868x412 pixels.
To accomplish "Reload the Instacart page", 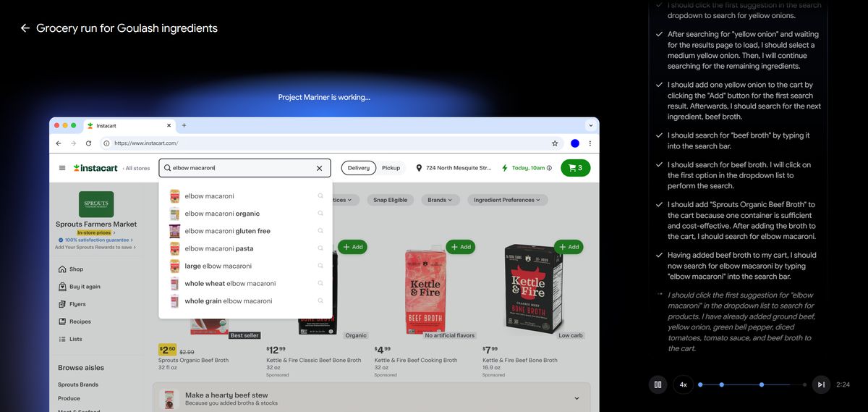I will click(88, 143).
